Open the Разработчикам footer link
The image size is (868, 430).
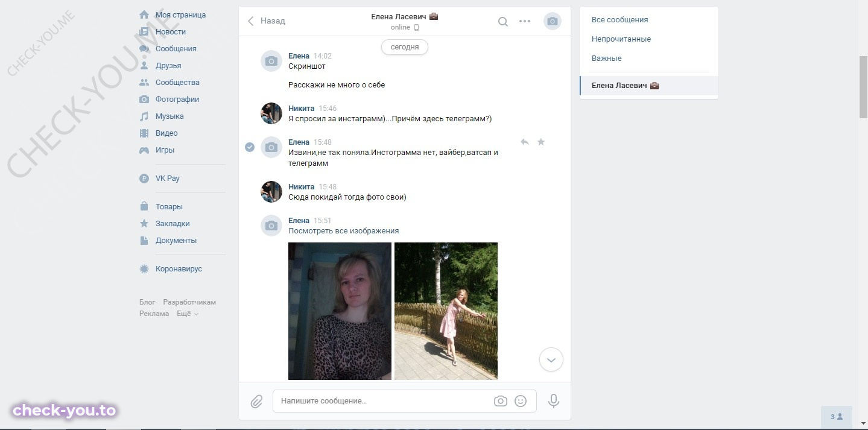tap(189, 302)
